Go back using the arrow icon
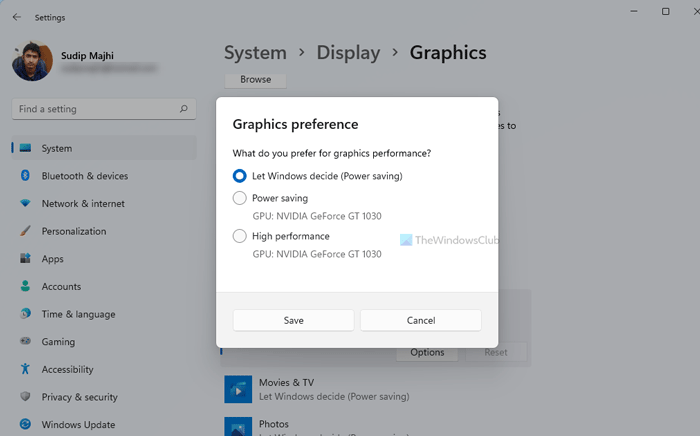The image size is (700, 436). coord(16,17)
